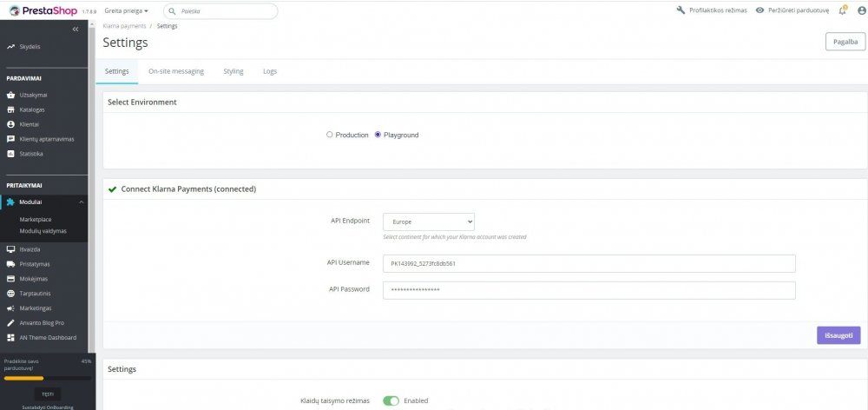Click the Moduliai puzzle piece icon
The width and height of the screenshot is (868, 410).
tap(10, 202)
